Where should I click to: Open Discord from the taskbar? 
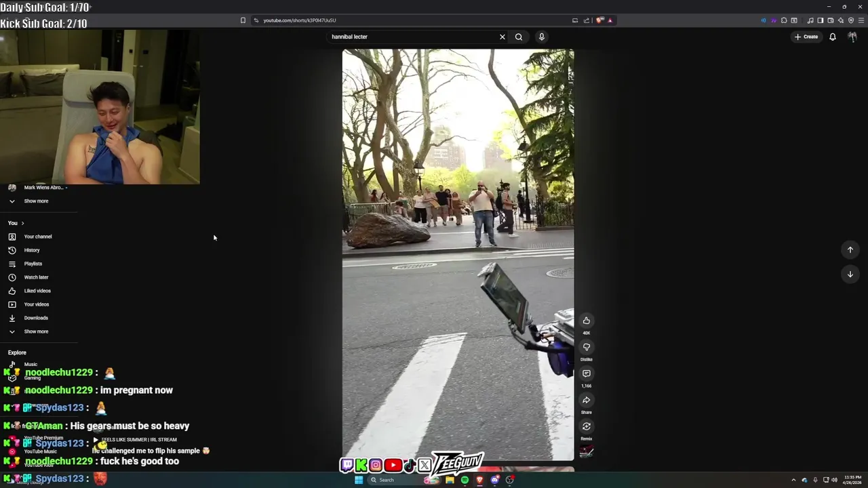pyautogui.click(x=495, y=480)
